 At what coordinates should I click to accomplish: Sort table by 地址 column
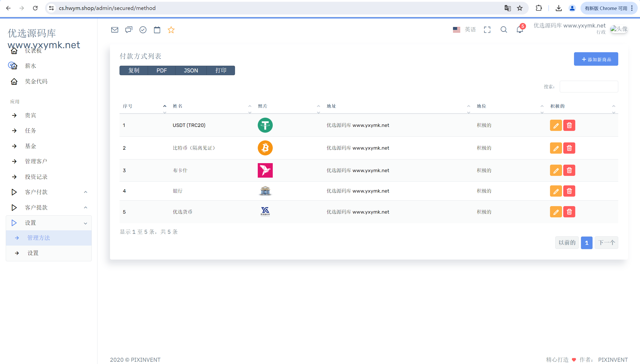[398, 106]
